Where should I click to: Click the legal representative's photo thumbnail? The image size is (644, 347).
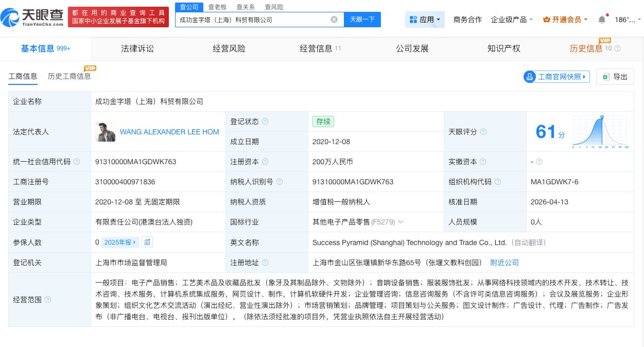[106, 132]
